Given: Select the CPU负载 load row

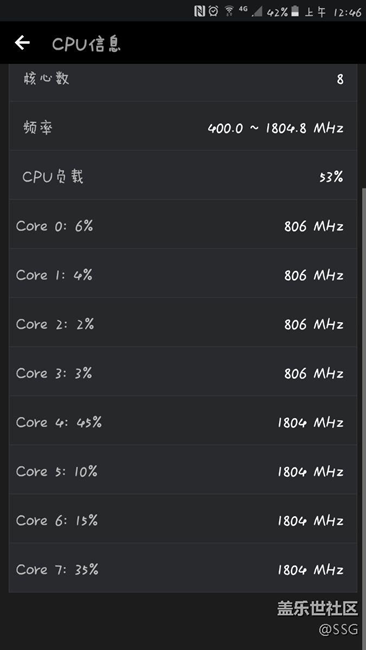Looking at the screenshot, I should (x=183, y=175).
